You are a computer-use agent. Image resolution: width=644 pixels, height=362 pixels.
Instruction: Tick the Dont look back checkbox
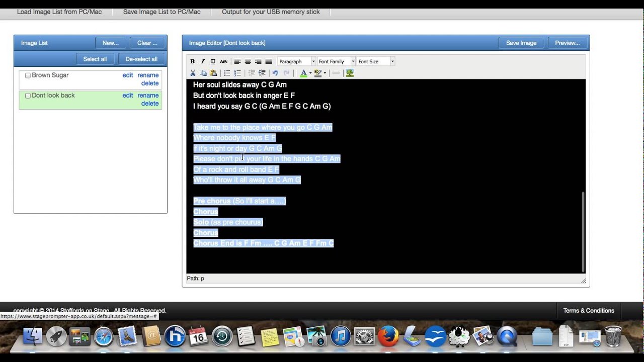(x=28, y=96)
